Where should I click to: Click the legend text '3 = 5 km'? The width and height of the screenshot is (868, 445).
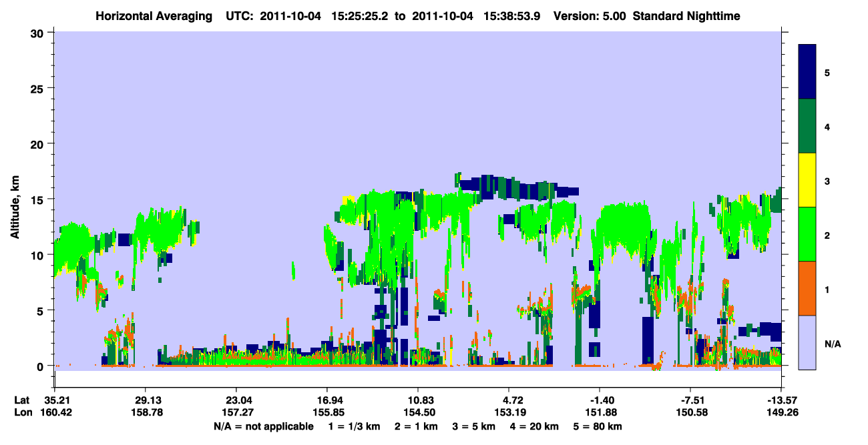474,426
